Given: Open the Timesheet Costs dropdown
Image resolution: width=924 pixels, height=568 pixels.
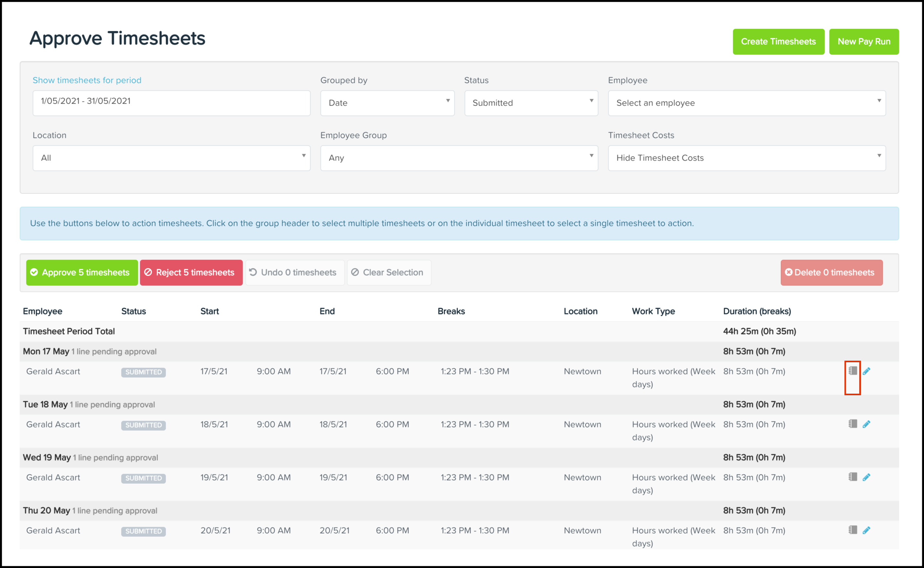Looking at the screenshot, I should (x=747, y=158).
